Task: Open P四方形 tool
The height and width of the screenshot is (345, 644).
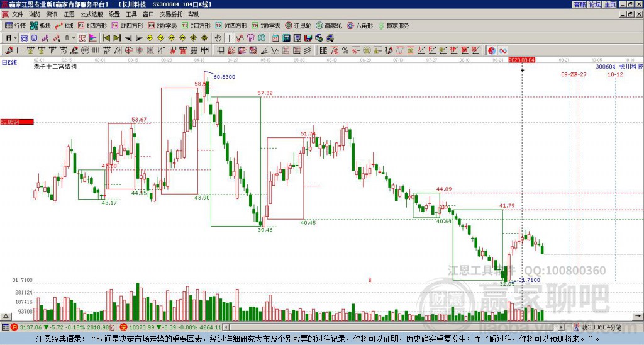Action: 92,25
